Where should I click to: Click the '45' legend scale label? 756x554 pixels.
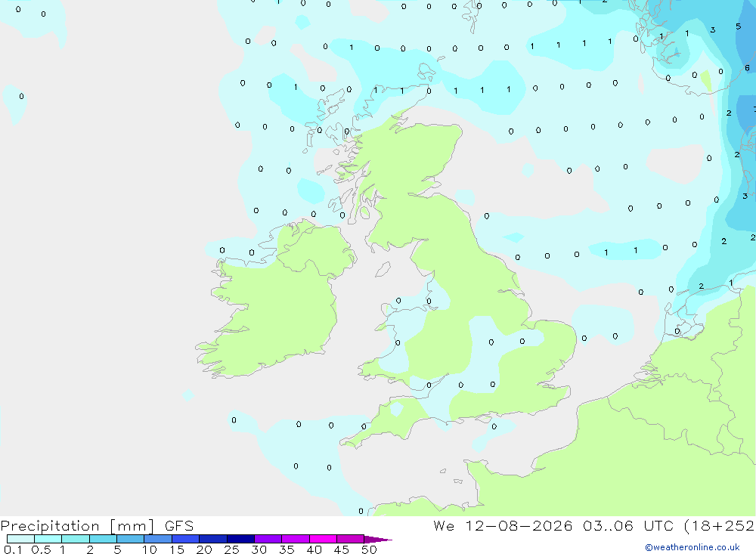pyautogui.click(x=342, y=549)
